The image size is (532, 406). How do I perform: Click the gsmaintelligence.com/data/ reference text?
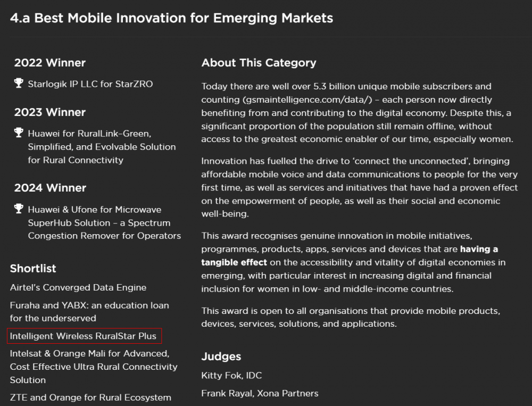click(x=307, y=100)
